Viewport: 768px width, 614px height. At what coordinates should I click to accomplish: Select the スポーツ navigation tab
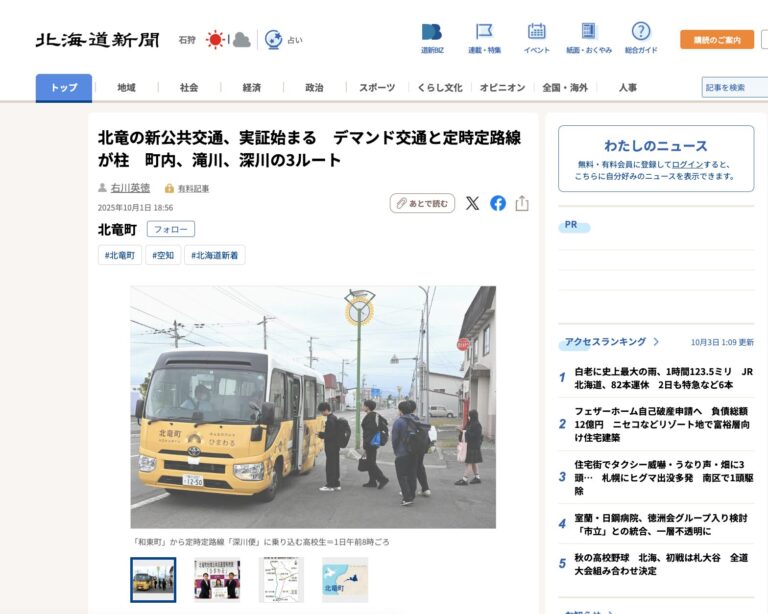(x=377, y=88)
